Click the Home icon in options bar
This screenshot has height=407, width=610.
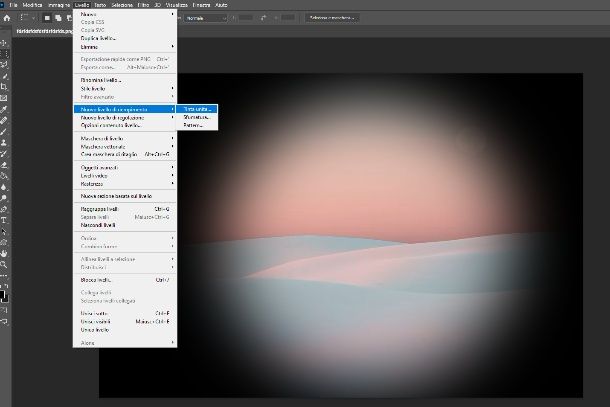point(7,18)
